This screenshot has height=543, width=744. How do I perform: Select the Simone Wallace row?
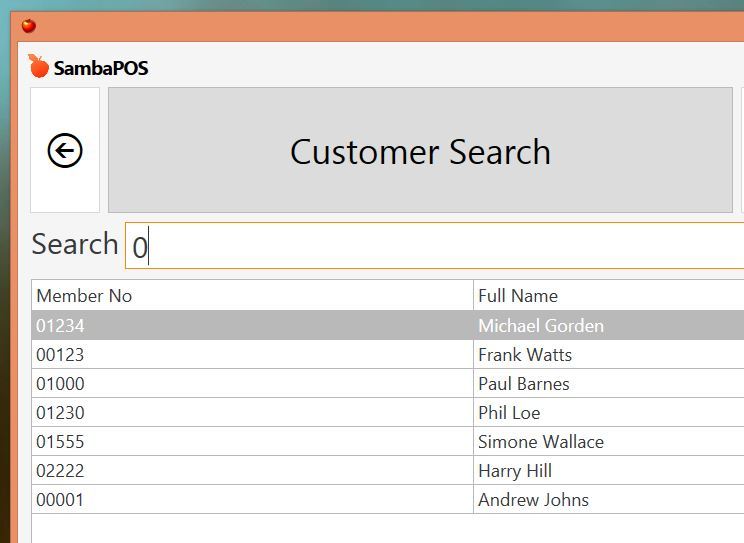(388, 441)
